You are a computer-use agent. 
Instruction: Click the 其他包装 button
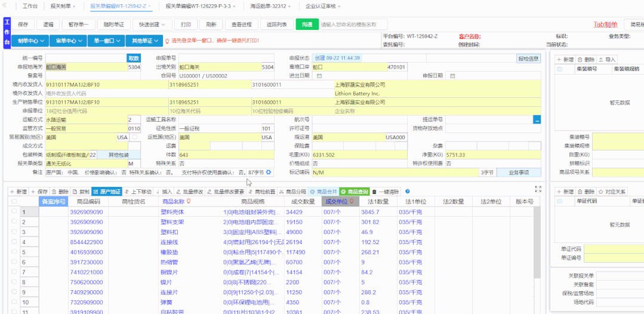[119, 155]
